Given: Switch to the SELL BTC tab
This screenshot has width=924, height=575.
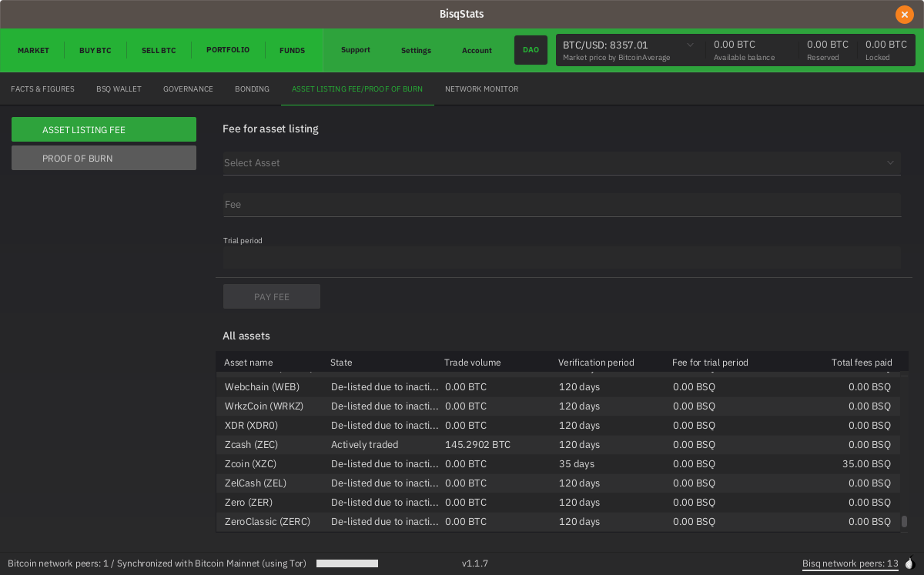Looking at the screenshot, I should (x=159, y=51).
